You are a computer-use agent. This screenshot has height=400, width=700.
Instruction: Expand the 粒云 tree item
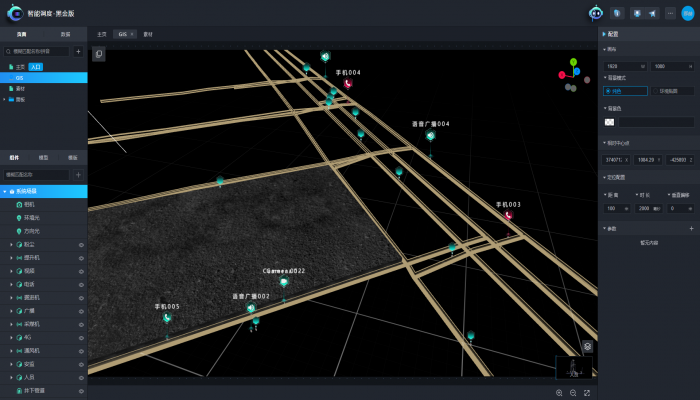tap(11, 244)
